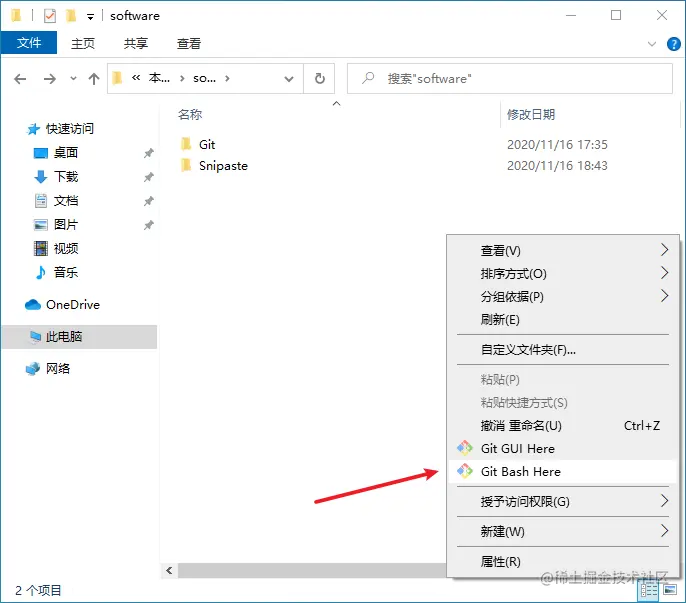This screenshot has width=686, height=603.
Task: Choose 刷新(E) in the context menu
Action: click(563, 319)
